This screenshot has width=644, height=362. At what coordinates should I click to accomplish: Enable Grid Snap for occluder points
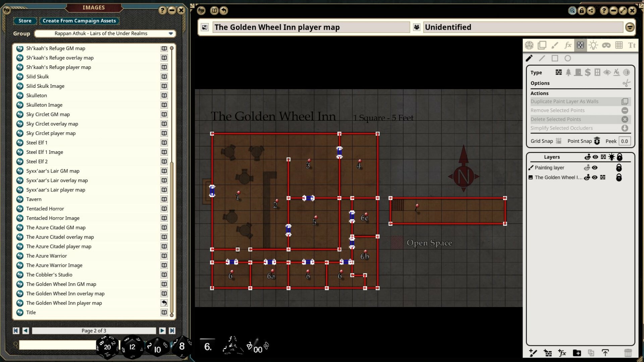click(x=558, y=141)
